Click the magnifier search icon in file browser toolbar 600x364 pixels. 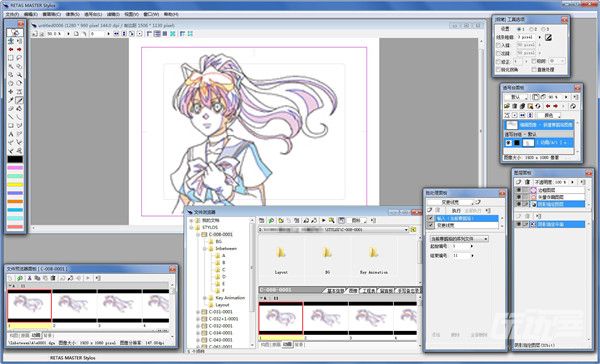(331, 220)
